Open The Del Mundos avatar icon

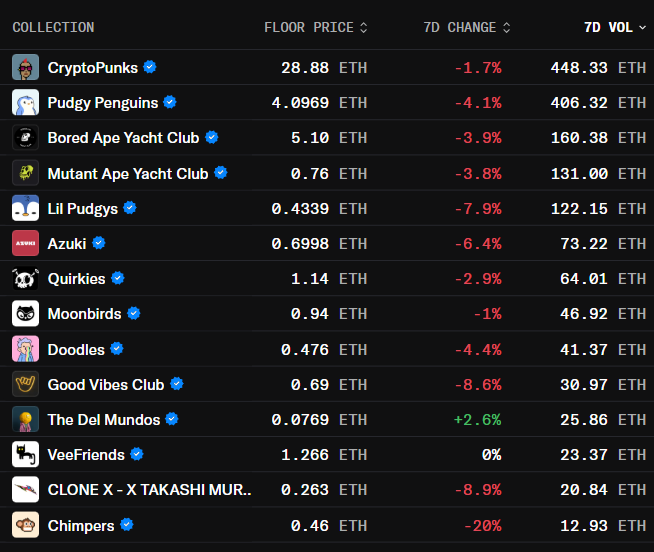(x=25, y=419)
